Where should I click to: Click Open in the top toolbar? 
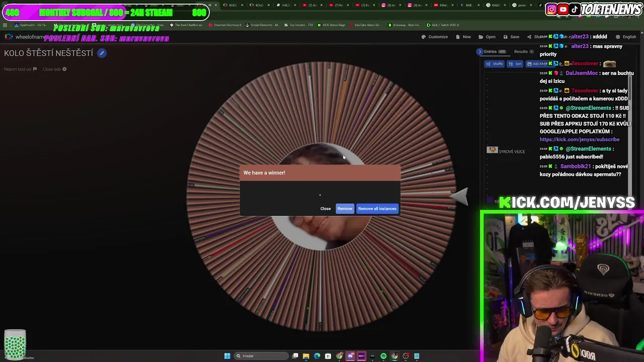[x=487, y=37]
